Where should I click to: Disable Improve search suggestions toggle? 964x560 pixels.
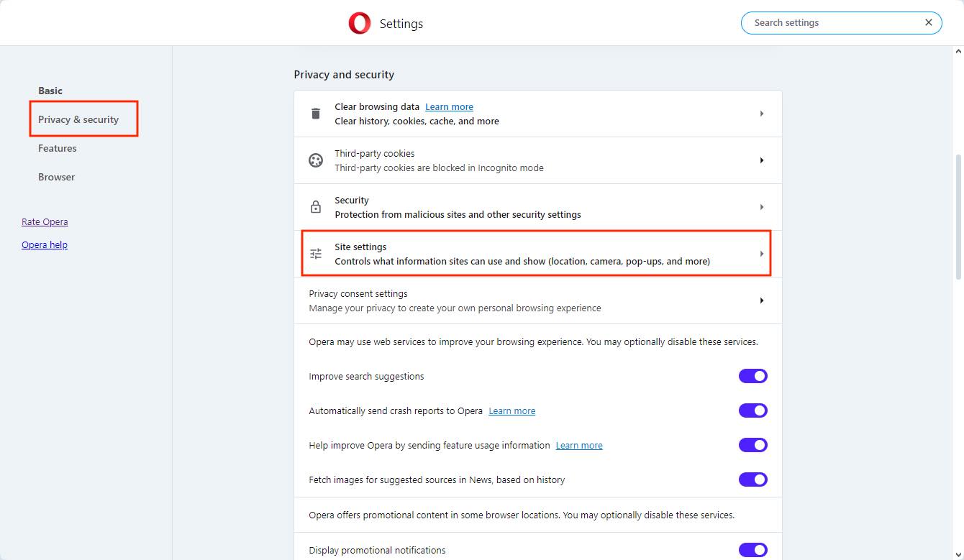(752, 376)
